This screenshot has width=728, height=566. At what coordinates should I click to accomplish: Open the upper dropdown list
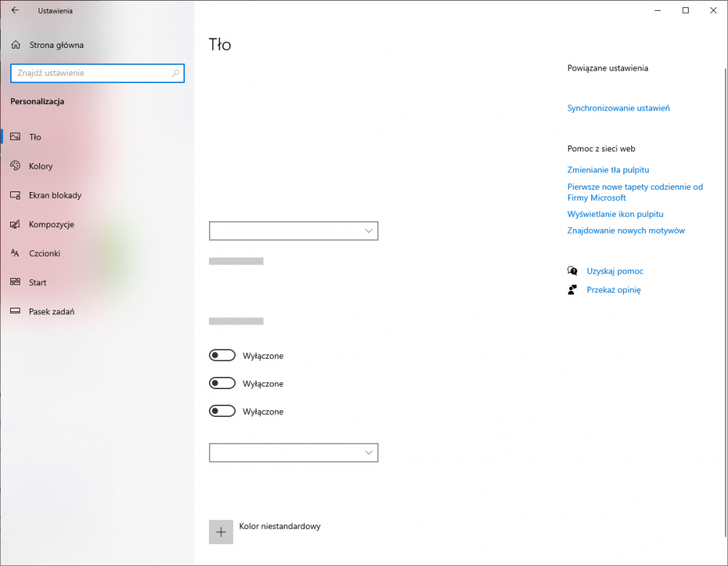[x=293, y=231]
